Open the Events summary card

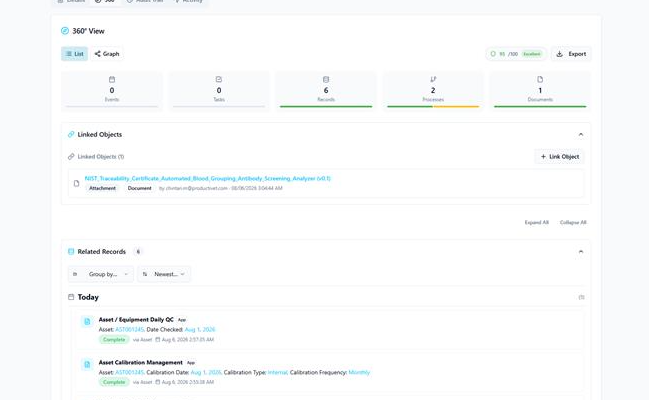tap(112, 91)
